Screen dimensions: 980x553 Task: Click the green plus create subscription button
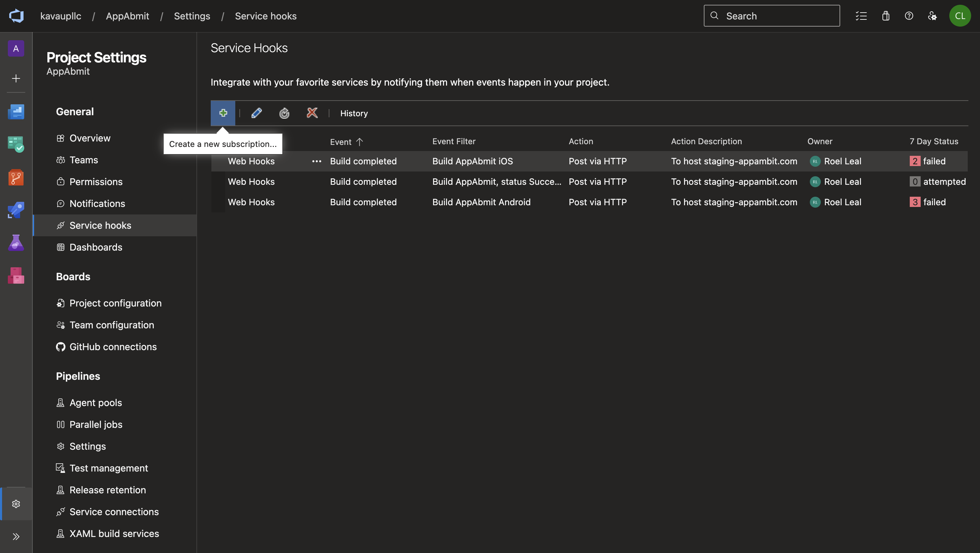[x=223, y=113]
